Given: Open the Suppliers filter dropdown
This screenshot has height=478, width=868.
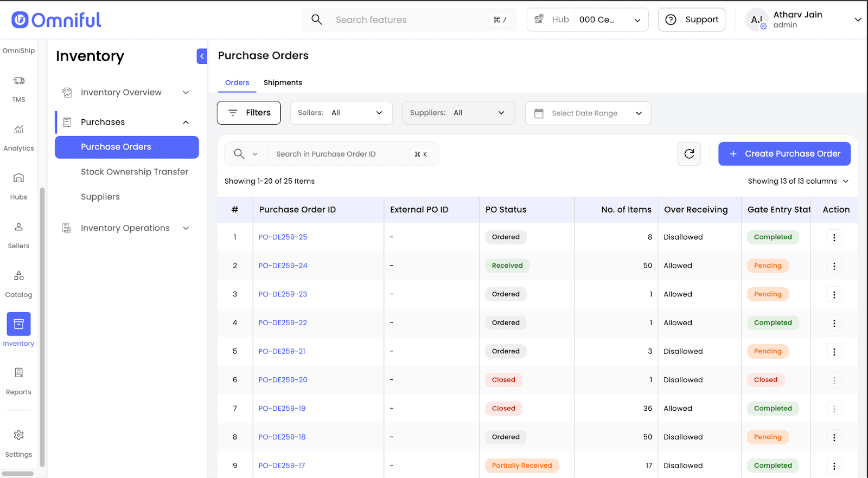Looking at the screenshot, I should (458, 113).
